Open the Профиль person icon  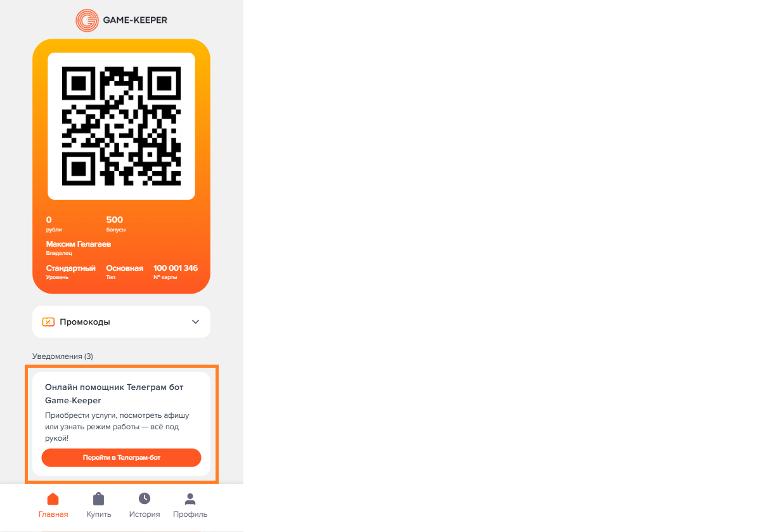(190, 499)
